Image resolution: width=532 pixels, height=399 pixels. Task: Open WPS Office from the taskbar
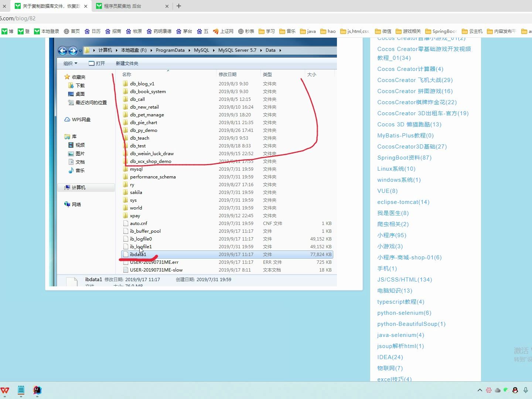tap(5, 391)
